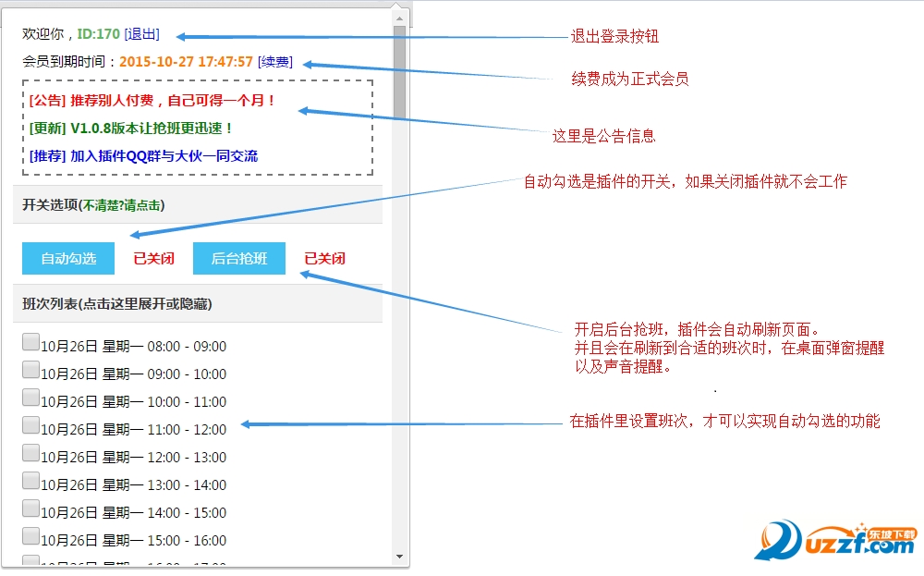Click the scrollbar up arrow

(399, 18)
